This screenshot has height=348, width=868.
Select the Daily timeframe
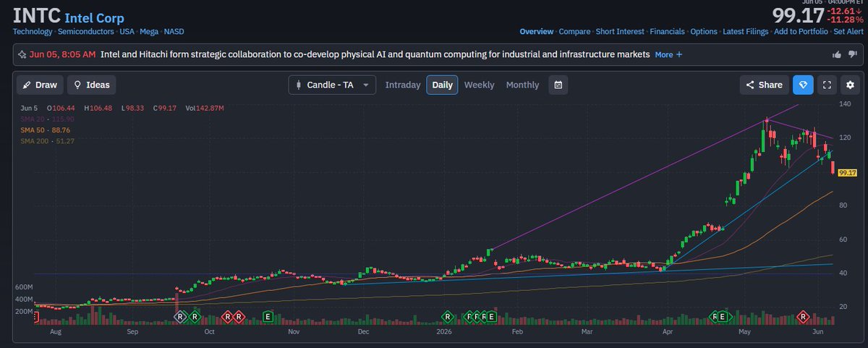pyautogui.click(x=442, y=85)
